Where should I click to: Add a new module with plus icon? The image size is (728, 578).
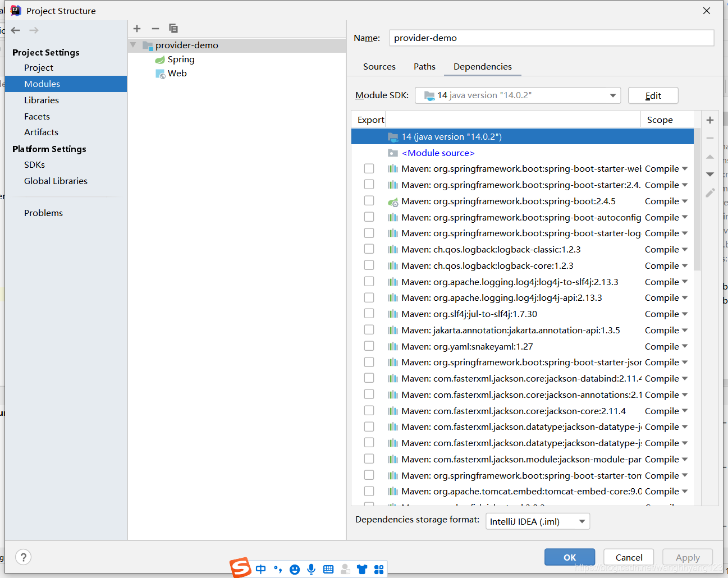[137, 29]
